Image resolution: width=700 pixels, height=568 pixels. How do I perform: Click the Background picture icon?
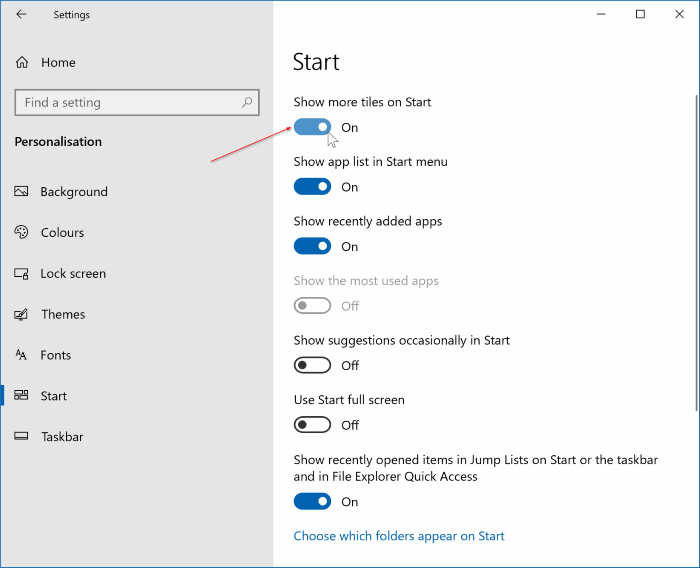tap(21, 192)
